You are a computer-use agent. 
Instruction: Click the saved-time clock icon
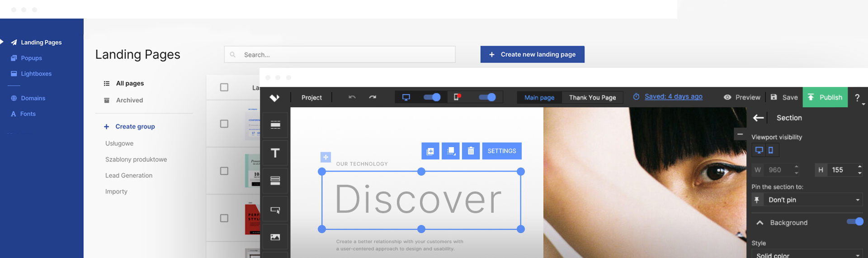tap(636, 96)
